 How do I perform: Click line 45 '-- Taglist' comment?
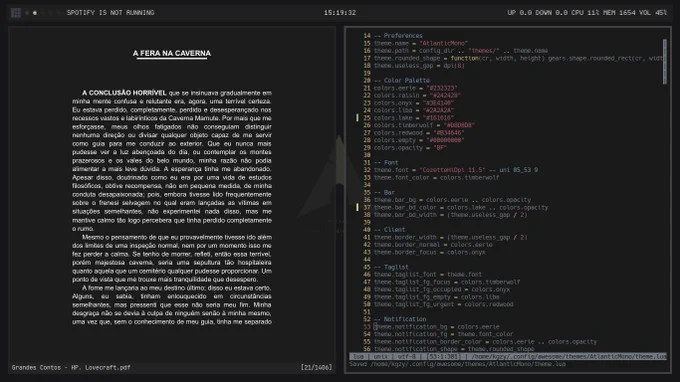391,267
